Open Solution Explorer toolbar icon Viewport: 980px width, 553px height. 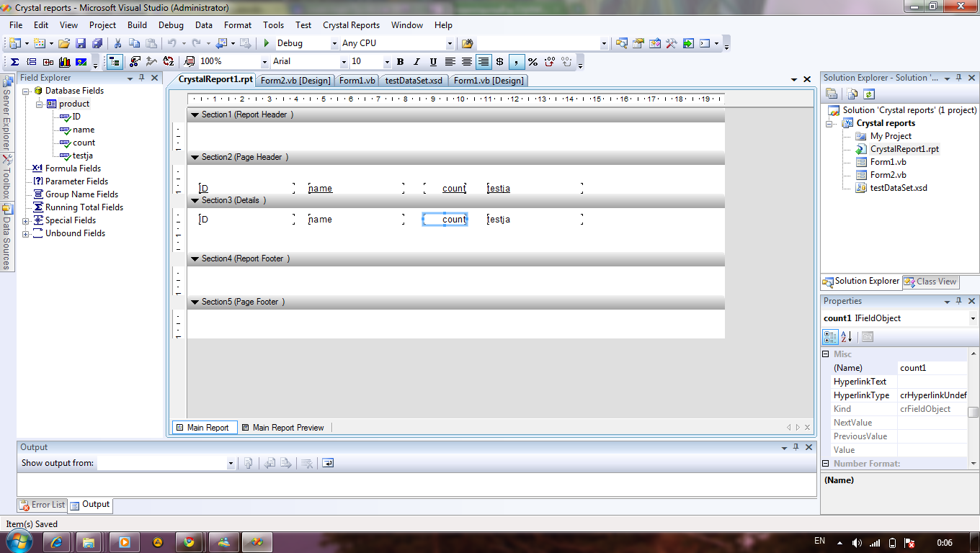click(621, 43)
